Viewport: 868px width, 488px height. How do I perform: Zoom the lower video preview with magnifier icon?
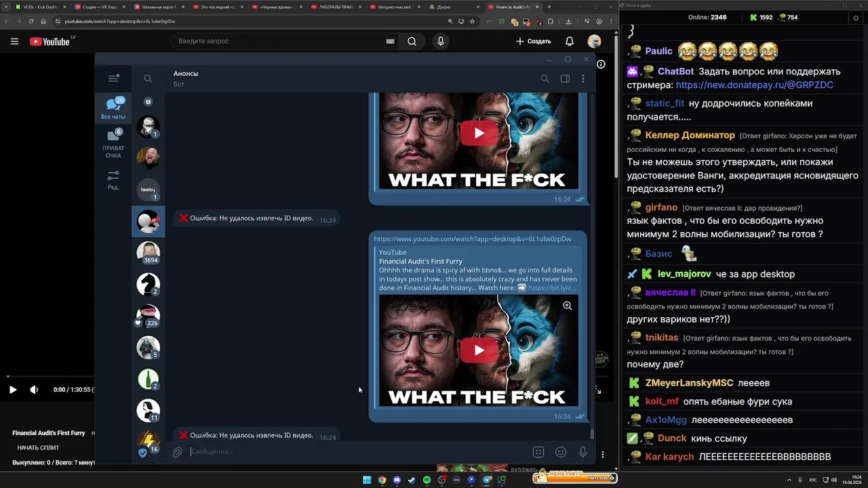tap(568, 306)
